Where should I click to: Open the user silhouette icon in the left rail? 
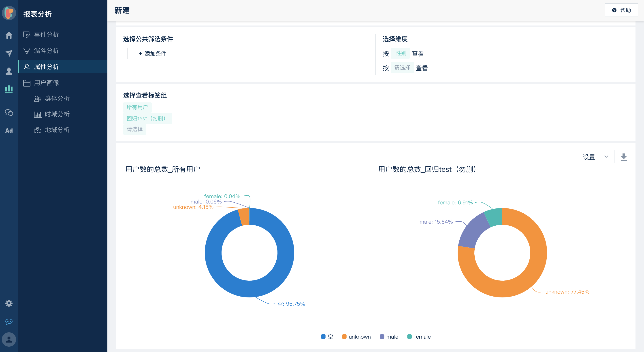tap(9, 71)
